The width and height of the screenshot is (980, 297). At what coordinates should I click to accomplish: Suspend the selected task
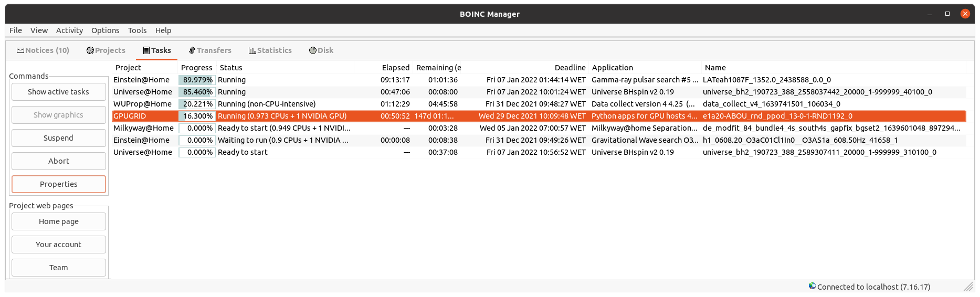coord(59,138)
